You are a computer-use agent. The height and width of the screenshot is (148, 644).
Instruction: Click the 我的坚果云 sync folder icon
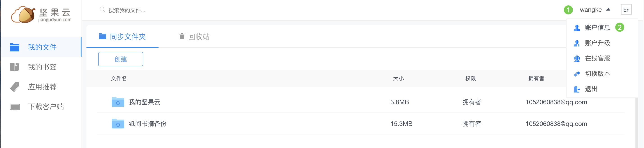118,102
